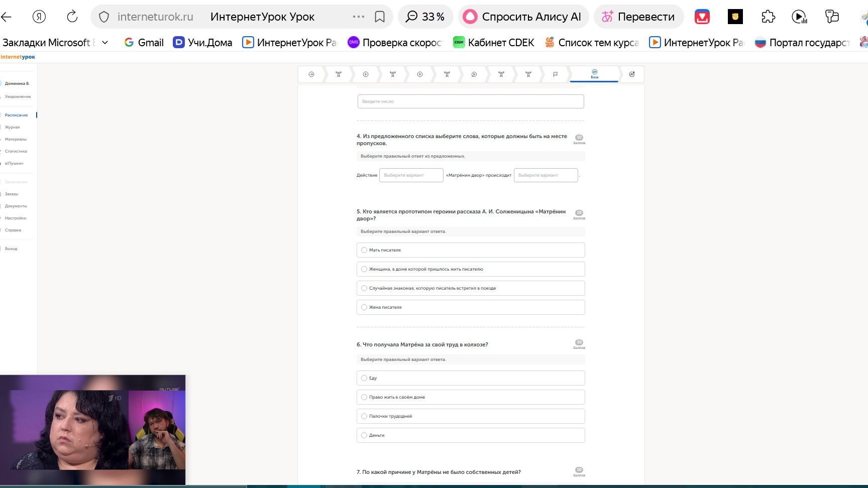This screenshot has height=488, width=868.
Task: Open media playback control icon
Action: [x=799, y=17]
